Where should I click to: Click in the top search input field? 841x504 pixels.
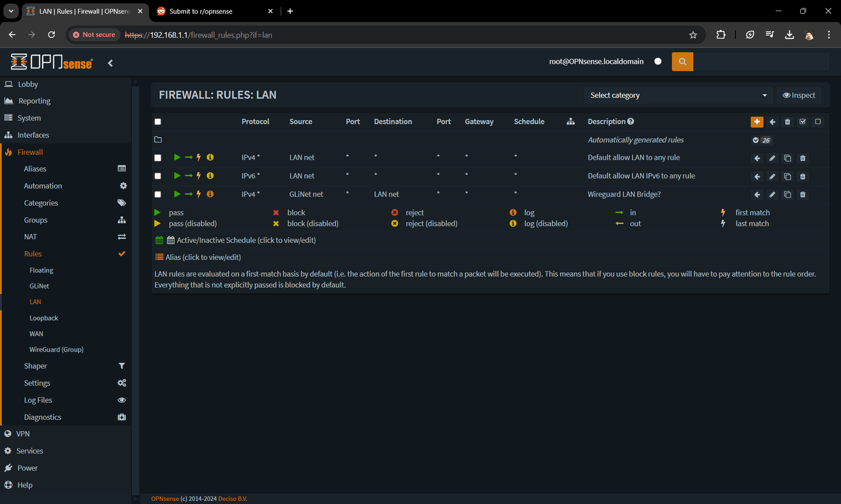(761, 62)
